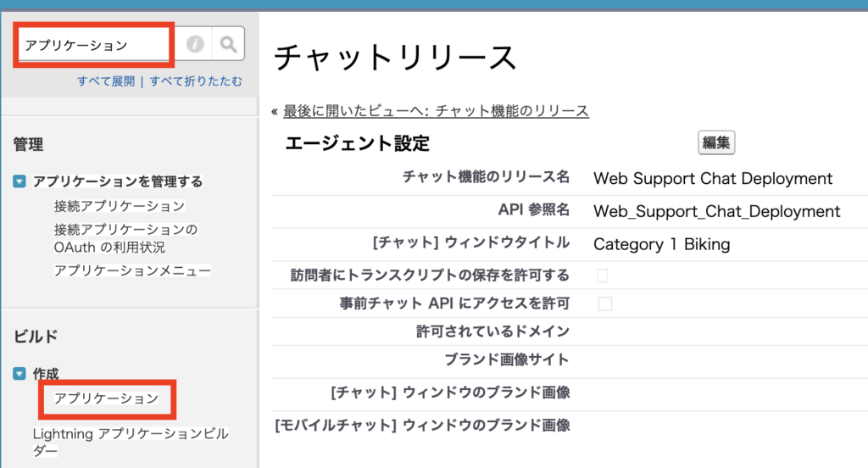Screen dimensions: 868x468
Task: Click すべて折りたたむ link
Action: click(x=196, y=81)
